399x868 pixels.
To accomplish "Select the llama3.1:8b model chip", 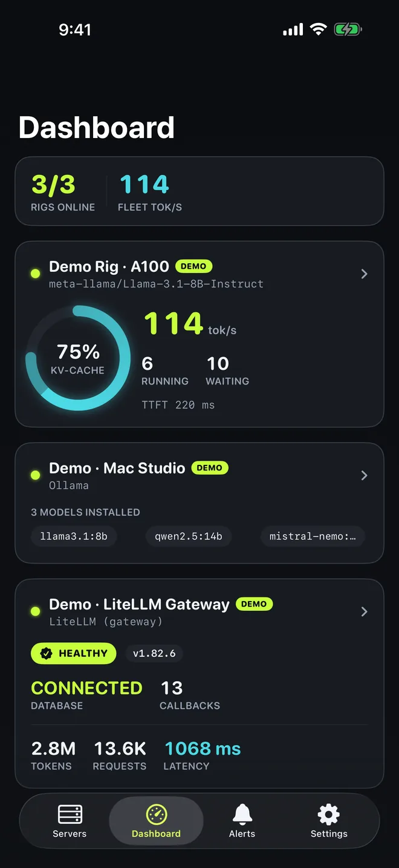I will pos(74,536).
